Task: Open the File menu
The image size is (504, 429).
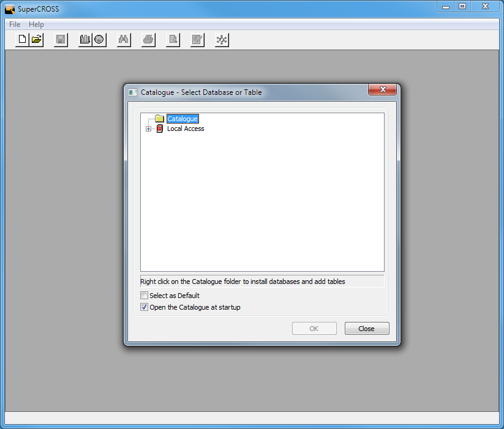Action: (x=15, y=24)
